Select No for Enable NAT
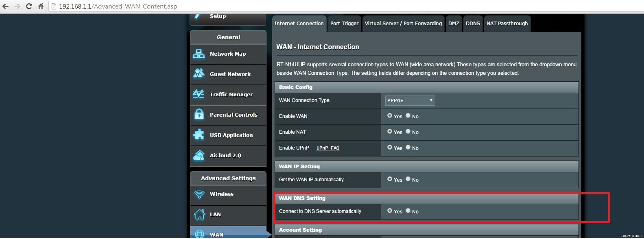The image size is (644, 239). [408, 132]
